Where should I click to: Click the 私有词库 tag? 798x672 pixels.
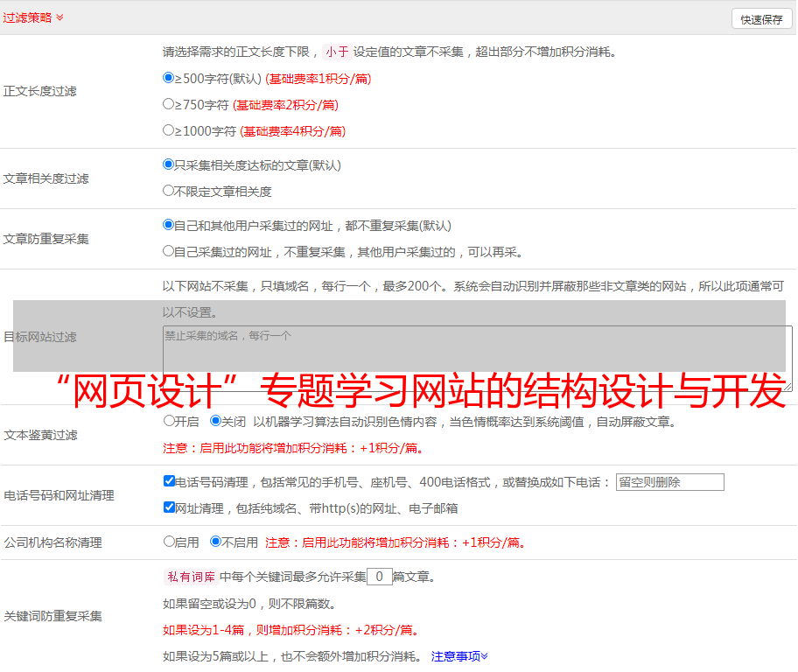(x=190, y=577)
